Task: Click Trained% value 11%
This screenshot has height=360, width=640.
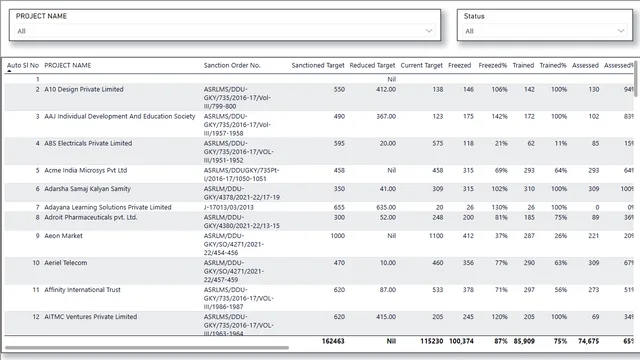Action: (560, 143)
